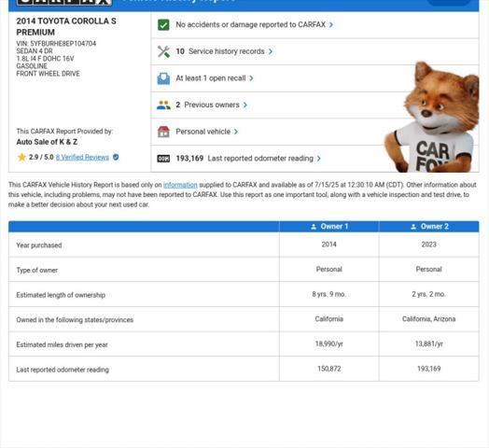Viewport: 489px width, 448px height.
Task: Click the green no-accidents checkmark icon
Action: (x=163, y=24)
